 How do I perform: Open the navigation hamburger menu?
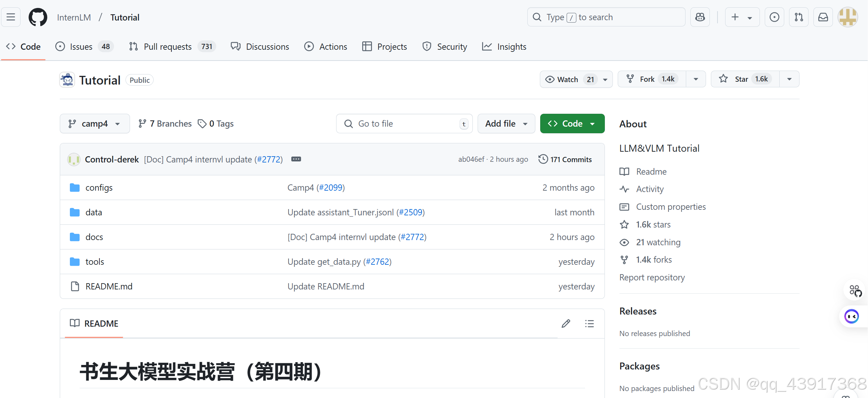pyautogui.click(x=11, y=17)
